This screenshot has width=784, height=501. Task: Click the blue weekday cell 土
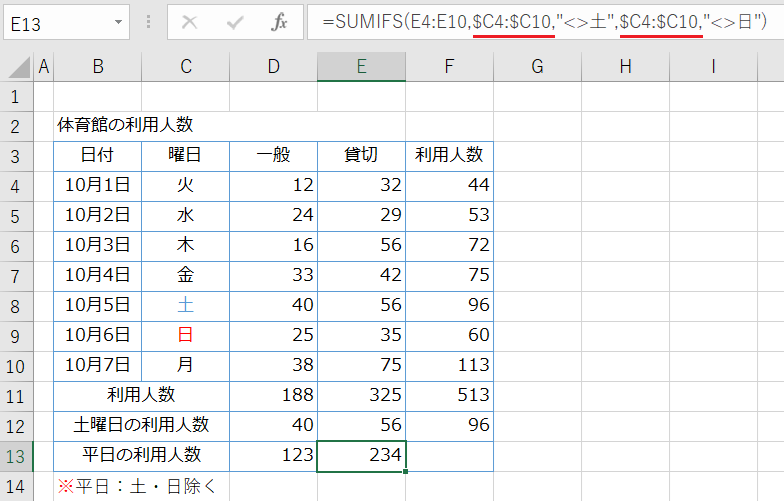[x=186, y=306]
